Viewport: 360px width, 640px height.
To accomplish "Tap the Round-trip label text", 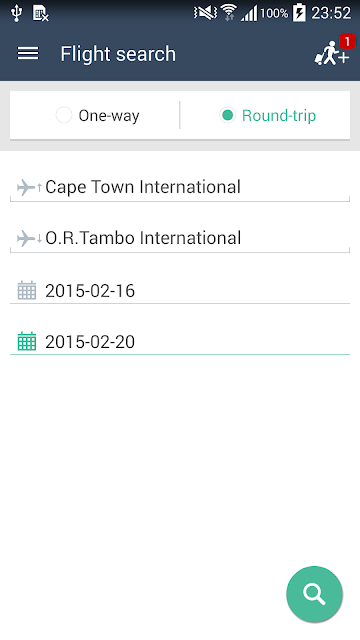I will [279, 116].
